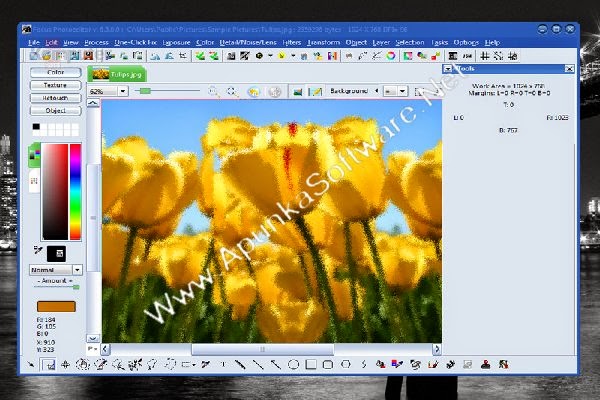This screenshot has height=400, width=600.
Task: Click the zoom in magnifier icon
Action: [x=214, y=91]
